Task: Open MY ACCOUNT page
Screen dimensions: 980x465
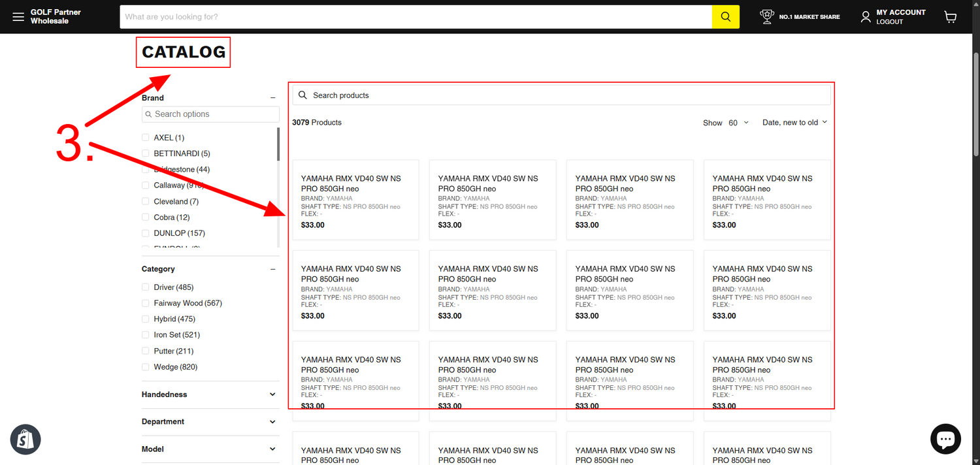Action: (901, 12)
